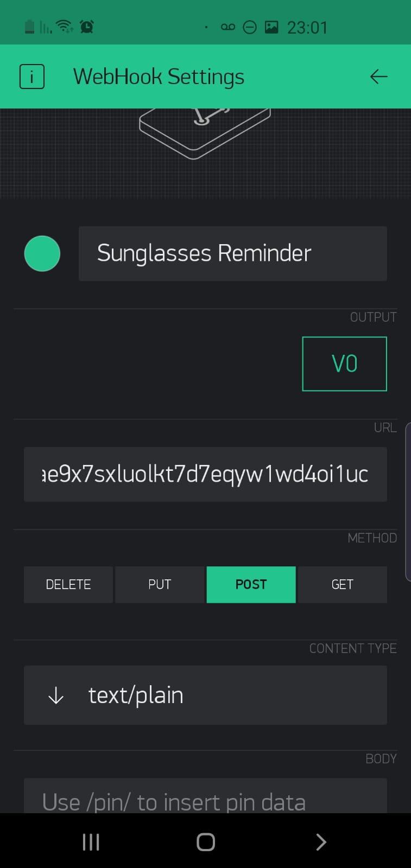Tap the back arrow in header
The width and height of the screenshot is (411, 868).
pos(378,76)
